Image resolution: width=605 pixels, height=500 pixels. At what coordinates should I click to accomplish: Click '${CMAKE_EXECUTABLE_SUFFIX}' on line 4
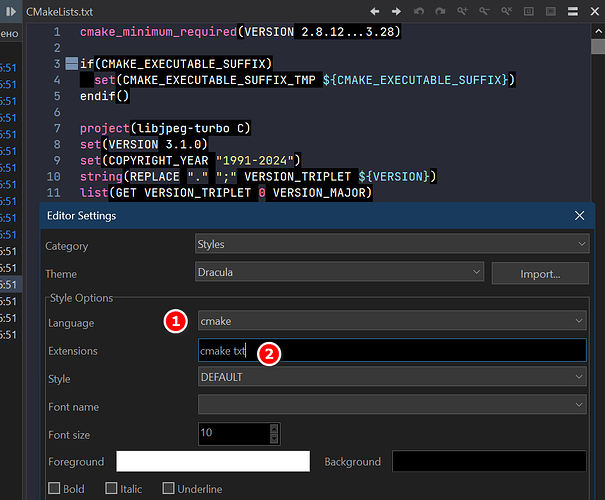415,80
